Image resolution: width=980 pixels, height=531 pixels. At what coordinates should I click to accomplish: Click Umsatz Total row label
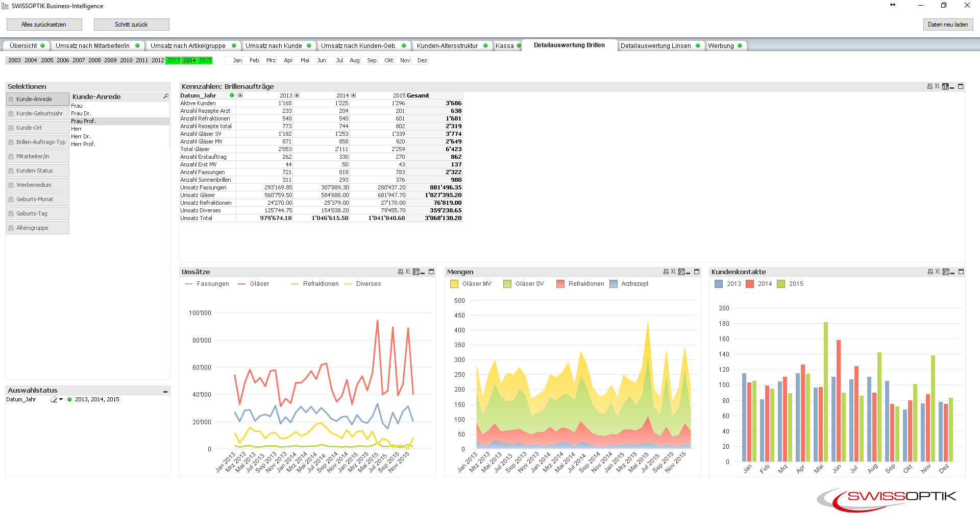pos(196,218)
